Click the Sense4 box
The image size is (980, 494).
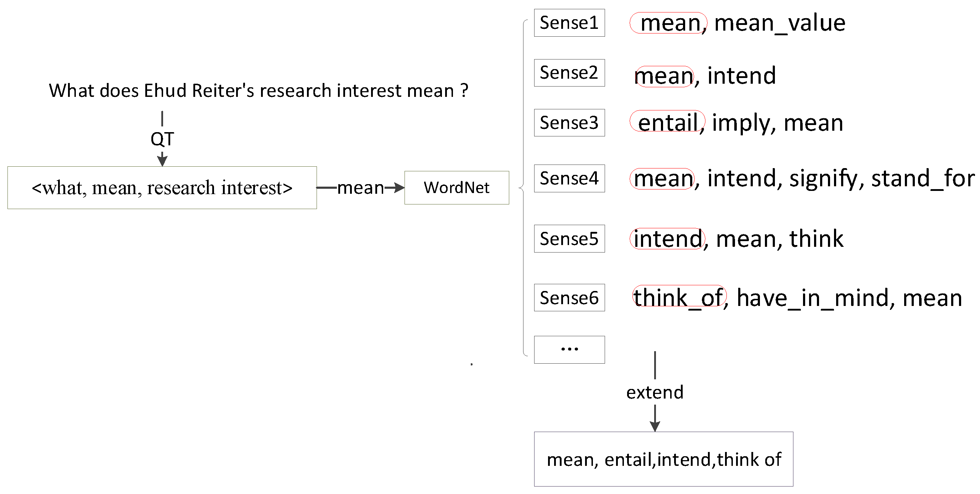click(569, 178)
